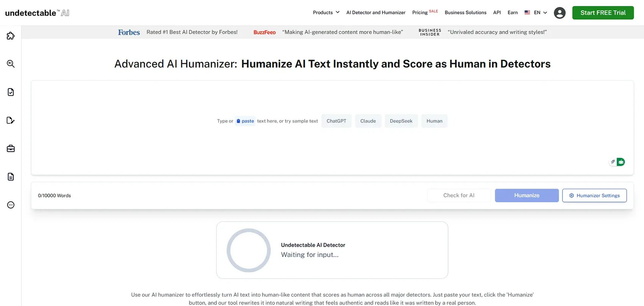
Task: Select the green robot mode toggle
Action: click(x=621, y=162)
